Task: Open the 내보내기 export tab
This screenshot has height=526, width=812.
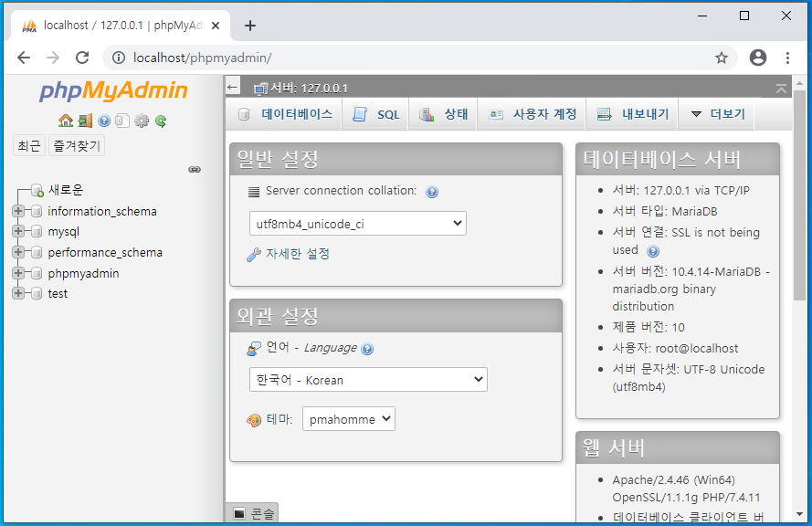Action: click(633, 114)
